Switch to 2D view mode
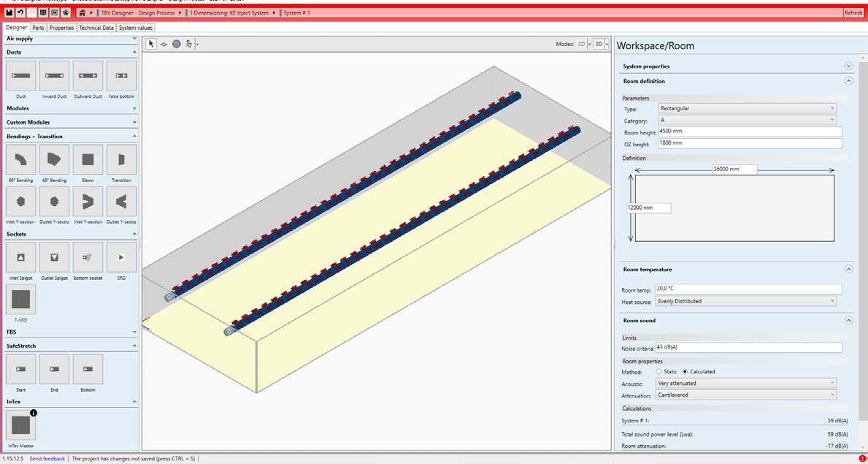 click(581, 44)
